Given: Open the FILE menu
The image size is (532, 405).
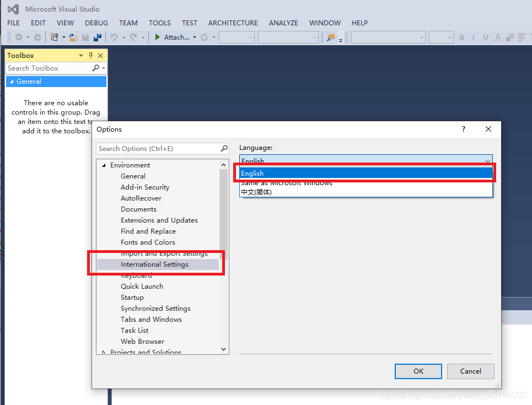Looking at the screenshot, I should pyautogui.click(x=14, y=23).
